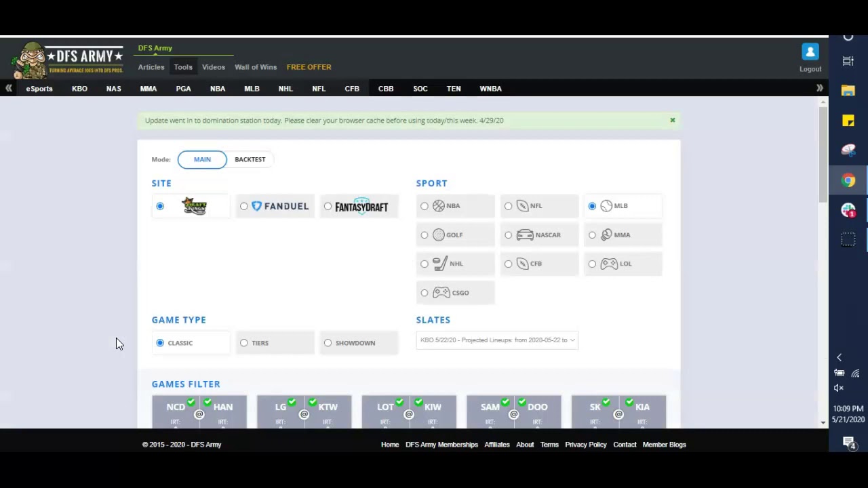Open the footer Home link
Image resolution: width=868 pixels, height=488 pixels.
pos(390,445)
